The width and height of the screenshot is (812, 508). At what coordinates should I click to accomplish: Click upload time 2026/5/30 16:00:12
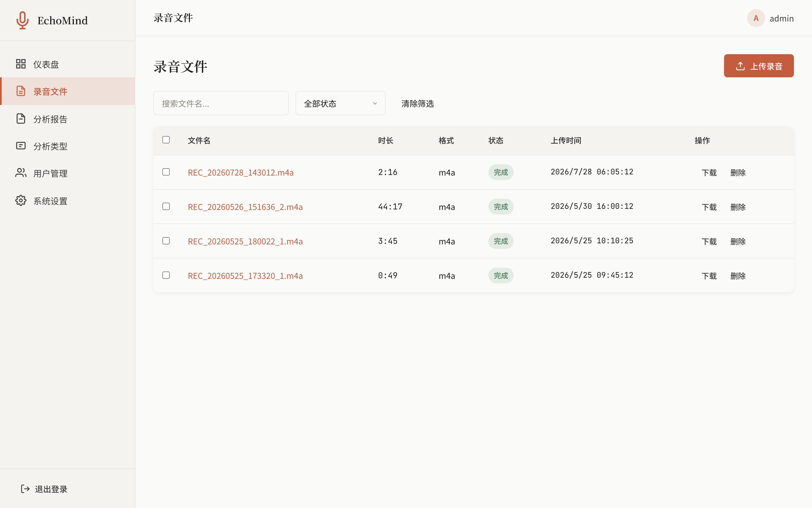[x=592, y=206]
